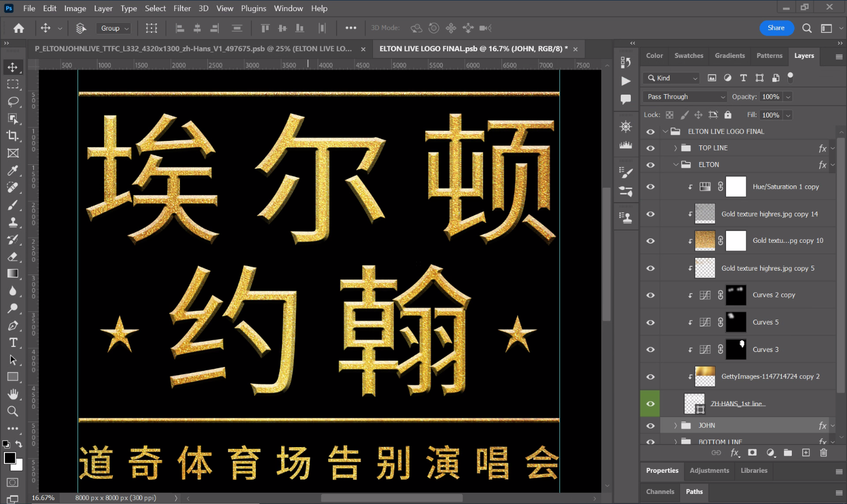Open the Search icon next to Share
This screenshot has height=504, width=847.
point(806,28)
